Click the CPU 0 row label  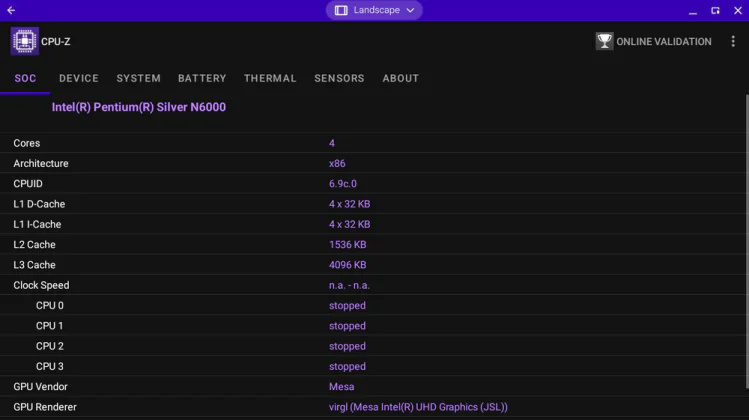click(50, 306)
